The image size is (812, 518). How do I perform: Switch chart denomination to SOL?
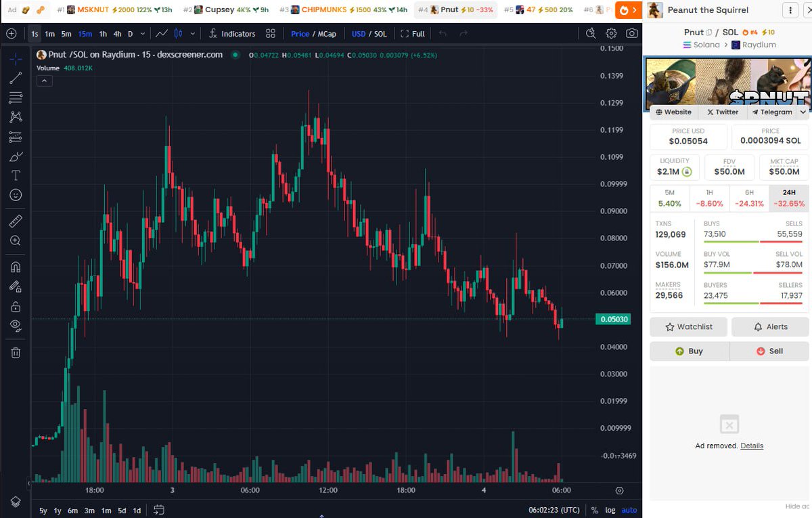(x=380, y=34)
